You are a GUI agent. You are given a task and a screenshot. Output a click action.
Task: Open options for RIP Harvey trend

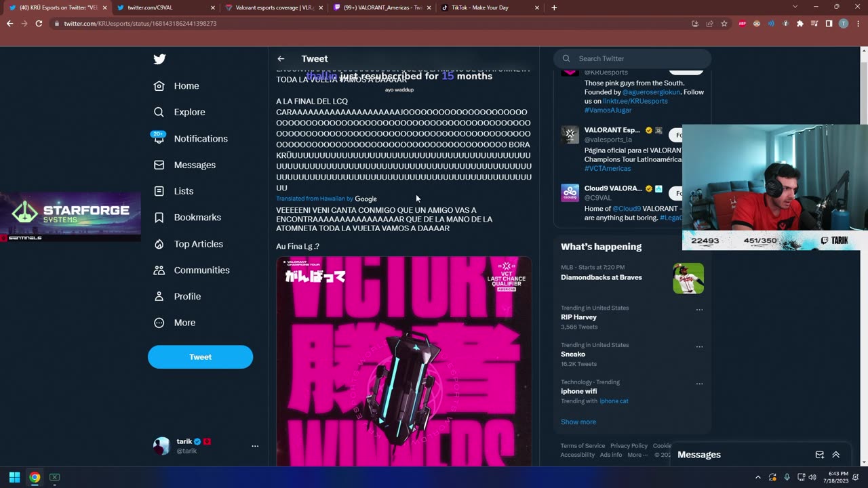699,310
